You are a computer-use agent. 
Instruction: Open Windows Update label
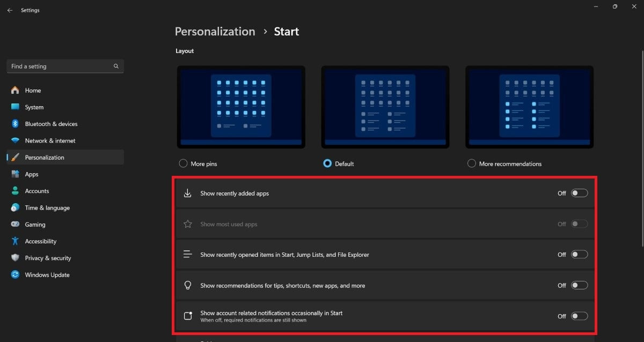coord(47,275)
